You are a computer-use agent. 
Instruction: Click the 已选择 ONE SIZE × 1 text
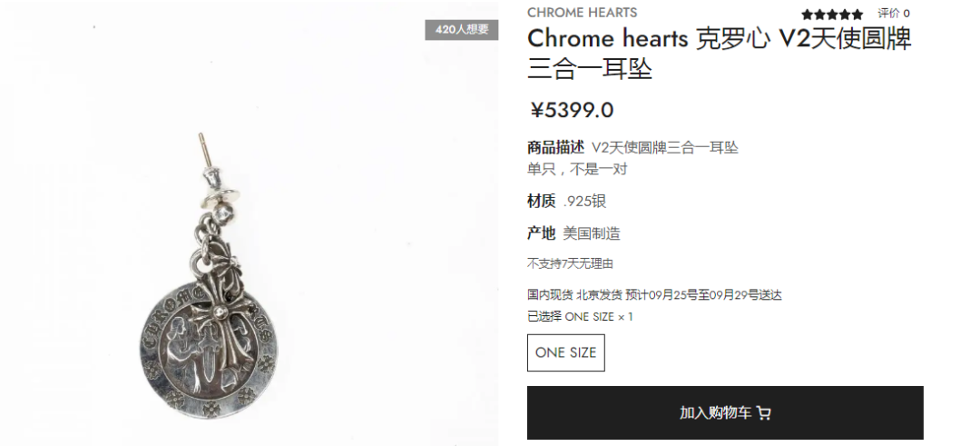[x=580, y=316]
